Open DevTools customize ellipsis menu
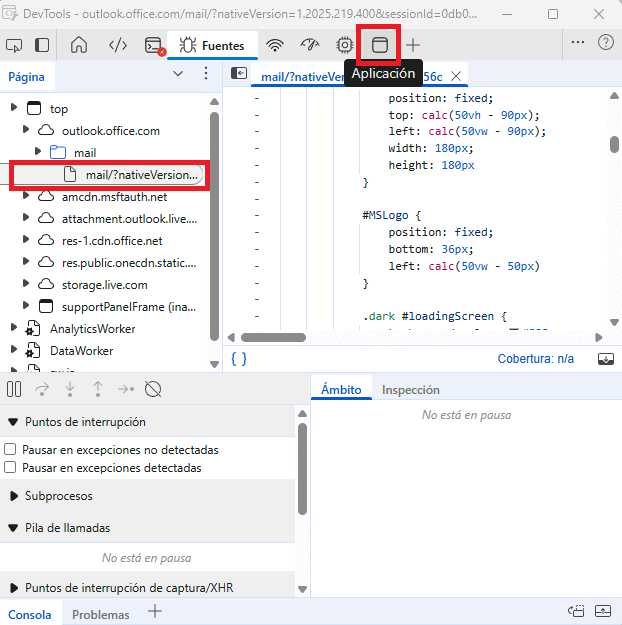Screen dimensions: 622x625 (578, 42)
